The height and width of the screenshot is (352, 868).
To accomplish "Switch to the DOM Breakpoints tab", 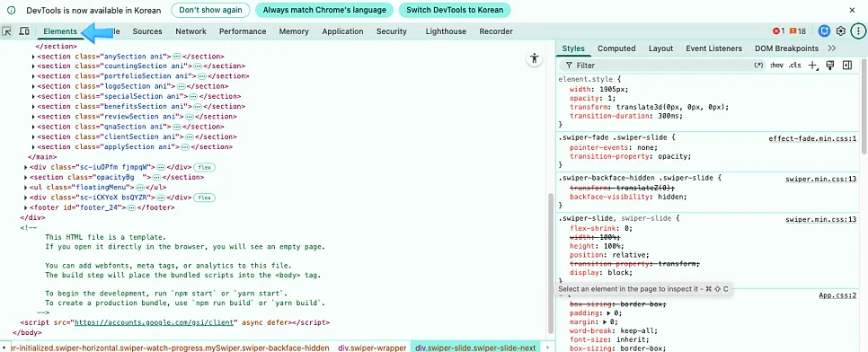I will click(786, 48).
